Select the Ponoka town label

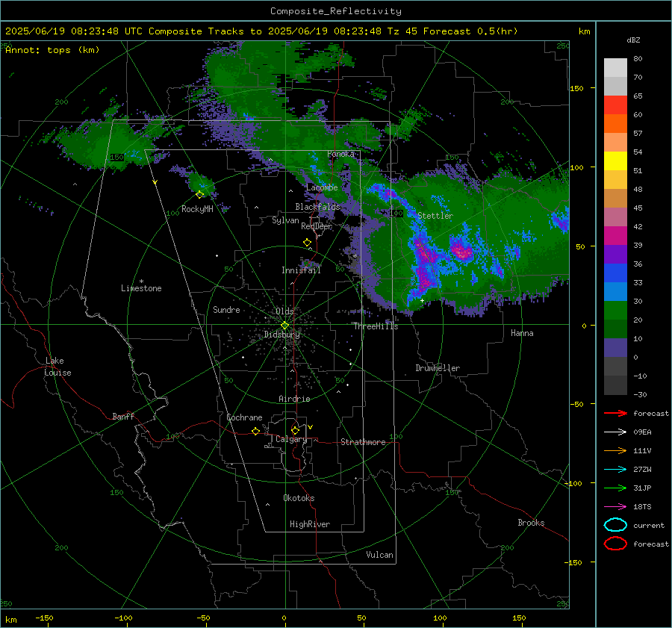tap(340, 154)
